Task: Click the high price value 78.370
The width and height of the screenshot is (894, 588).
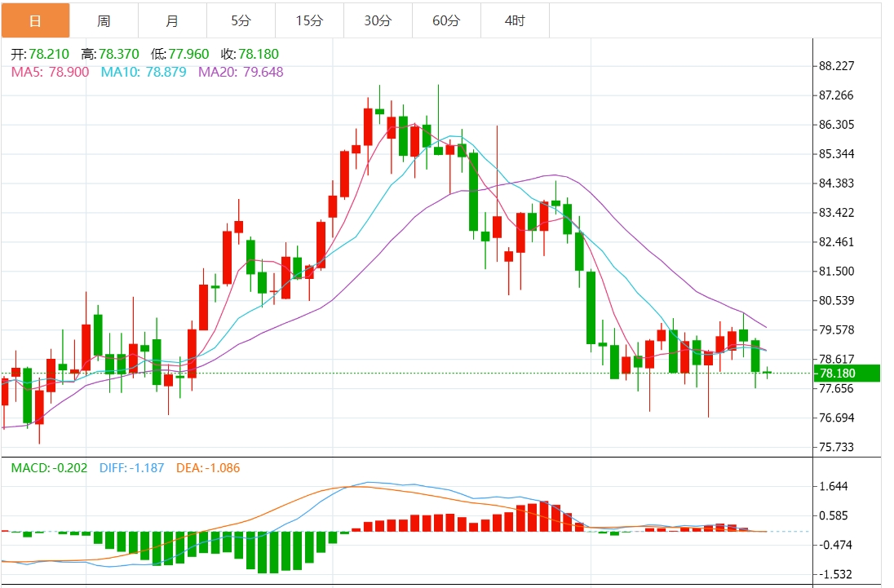Action: [x=118, y=54]
